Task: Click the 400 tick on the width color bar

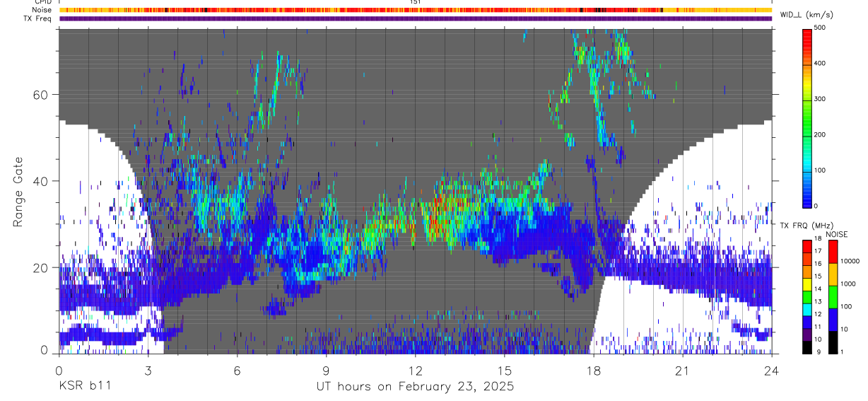Action: click(821, 63)
